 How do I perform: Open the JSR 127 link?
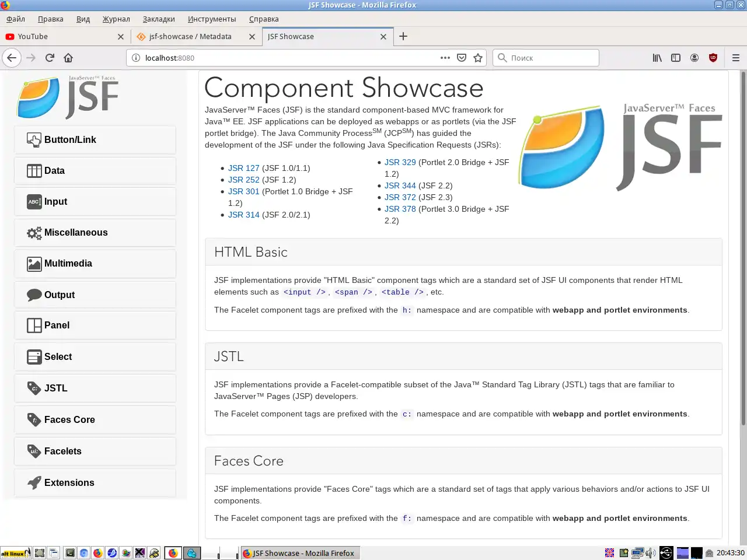[243, 168]
